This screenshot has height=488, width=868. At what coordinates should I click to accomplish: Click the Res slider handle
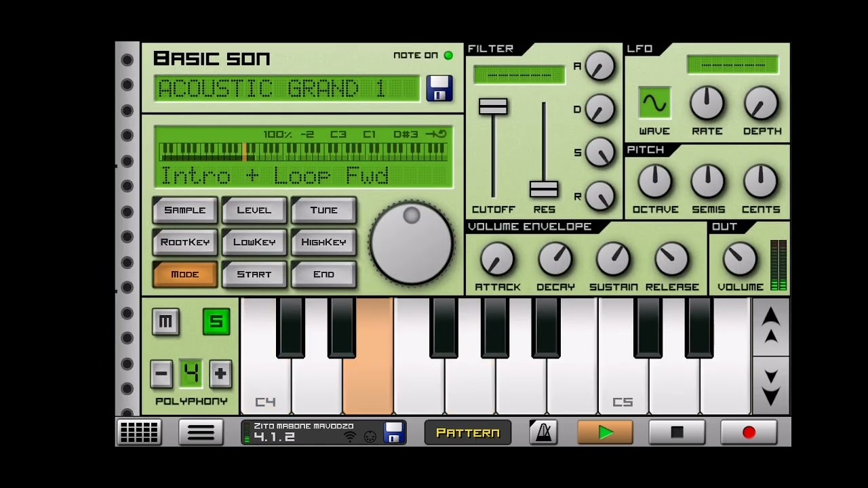click(544, 188)
